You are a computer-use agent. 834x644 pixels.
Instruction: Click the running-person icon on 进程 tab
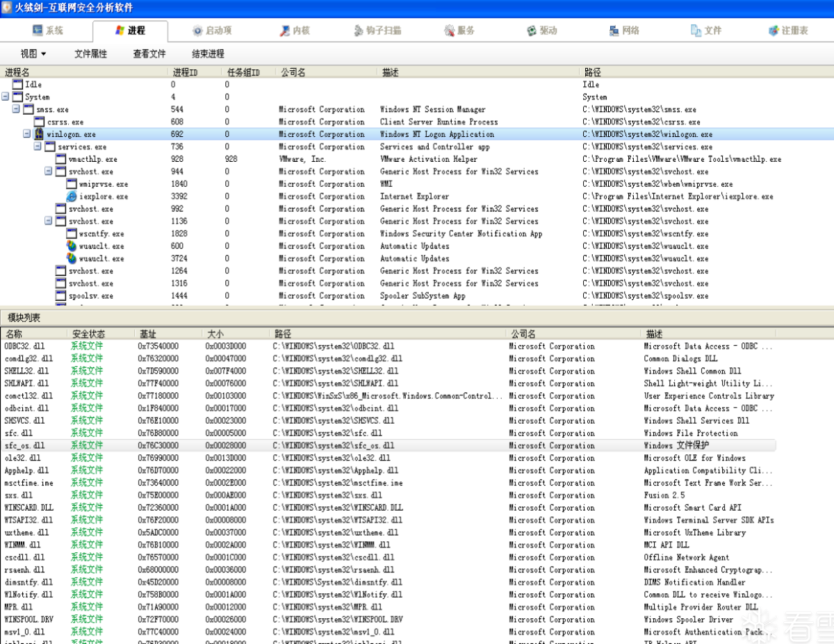118,31
